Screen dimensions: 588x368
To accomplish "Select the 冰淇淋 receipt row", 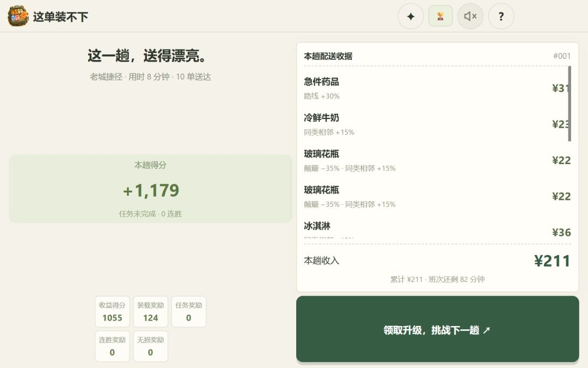I will click(437, 229).
